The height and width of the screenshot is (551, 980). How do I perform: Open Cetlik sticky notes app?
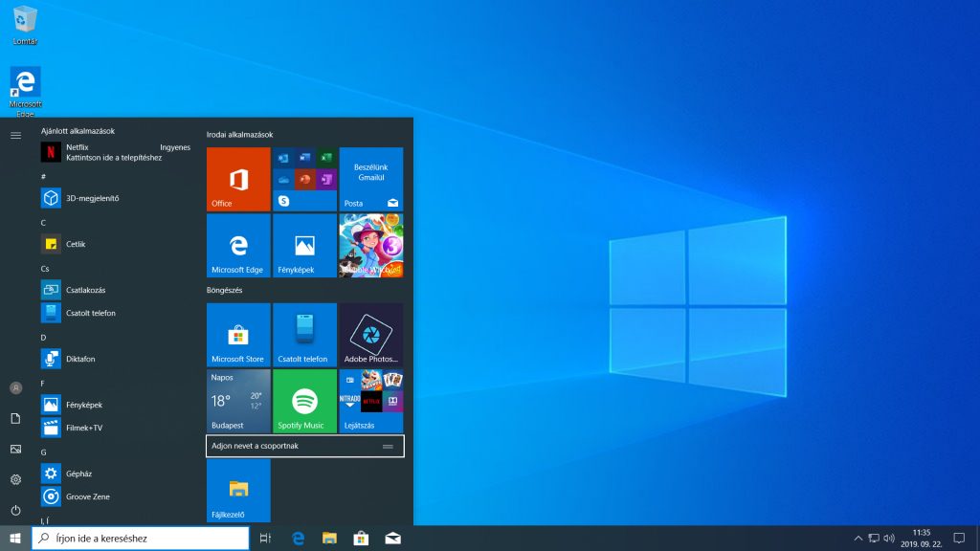coord(116,244)
